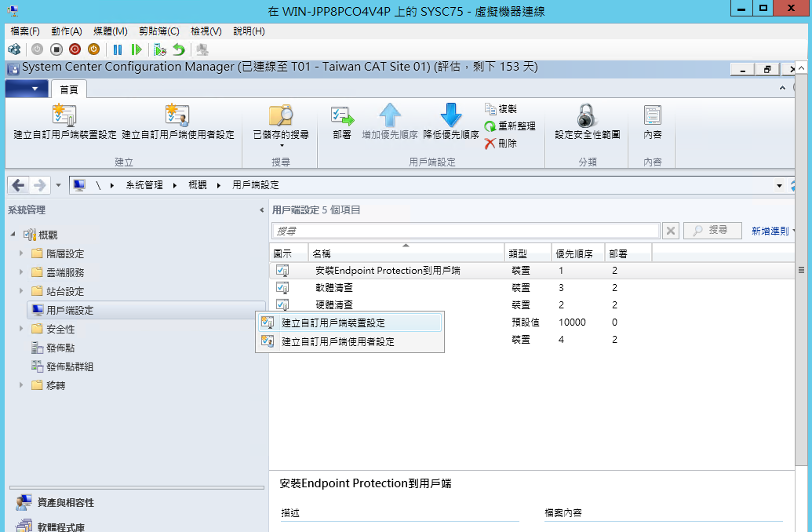The image size is (812, 532).
Task: Choose 建立自訂用戶端裝置設定 in context menu
Action: pyautogui.click(x=350, y=322)
